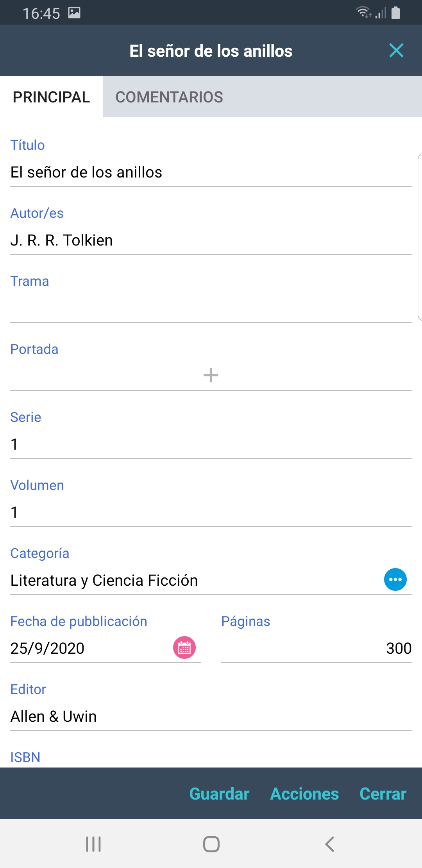Edit the Serie field value
This screenshot has width=422, height=868.
[211, 445]
